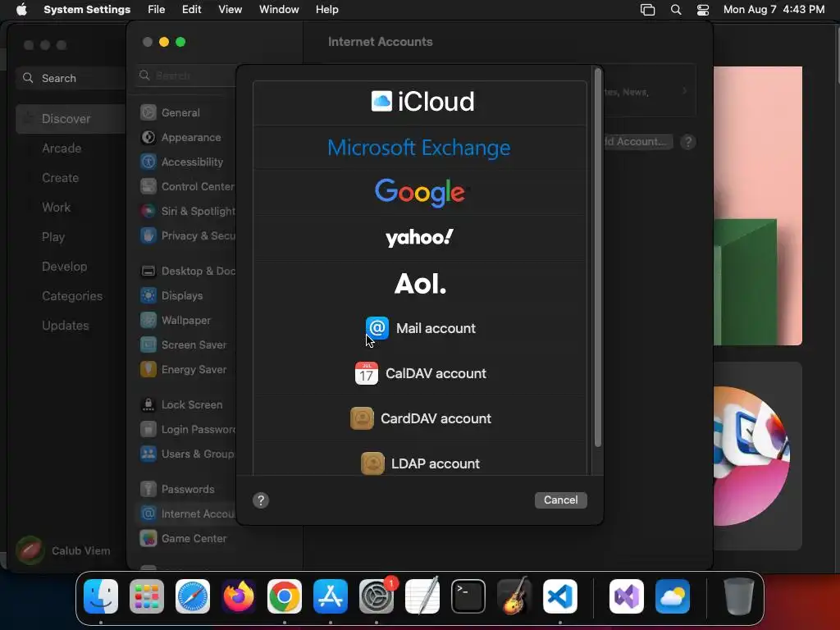
Task: Open Calub Viem App Store account
Action: coord(63,550)
